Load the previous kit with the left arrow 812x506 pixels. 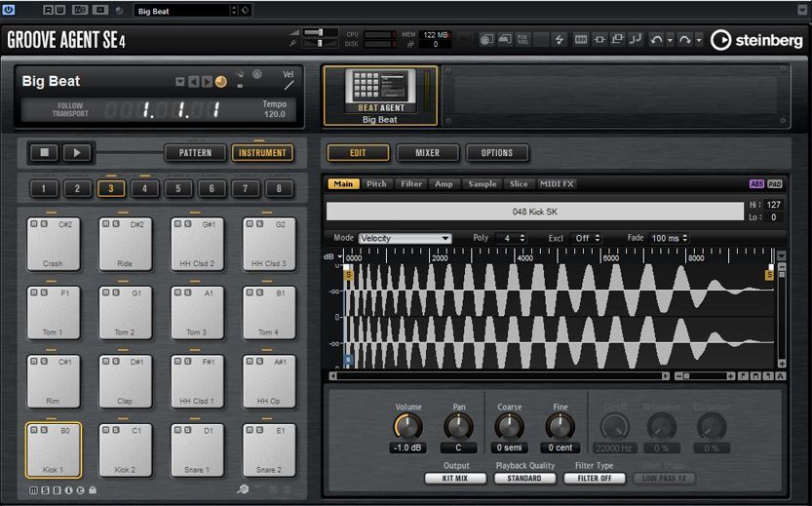pyautogui.click(x=193, y=82)
